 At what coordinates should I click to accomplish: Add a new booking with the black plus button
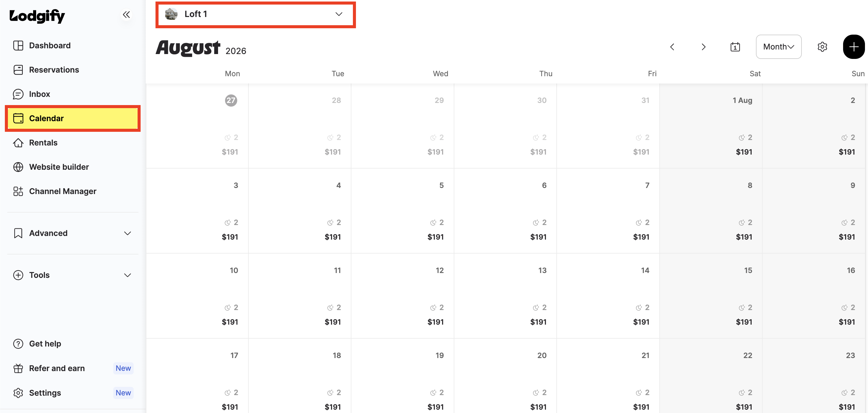tap(853, 47)
